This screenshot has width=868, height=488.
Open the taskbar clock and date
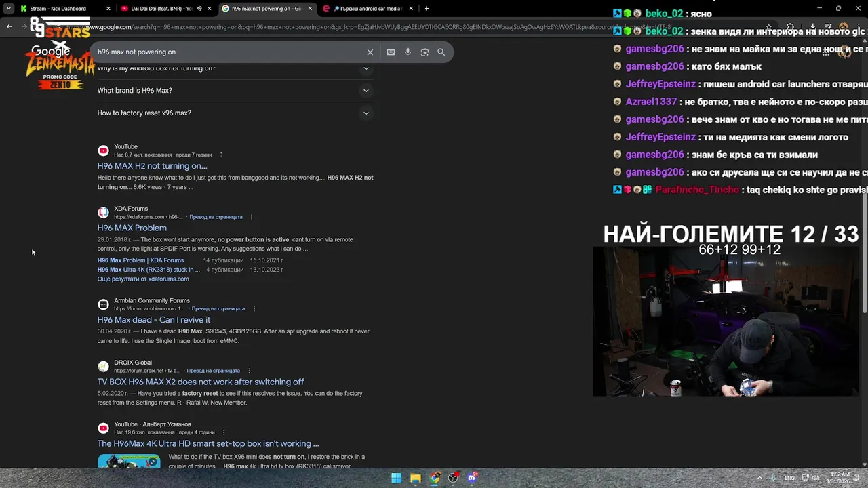click(840, 478)
